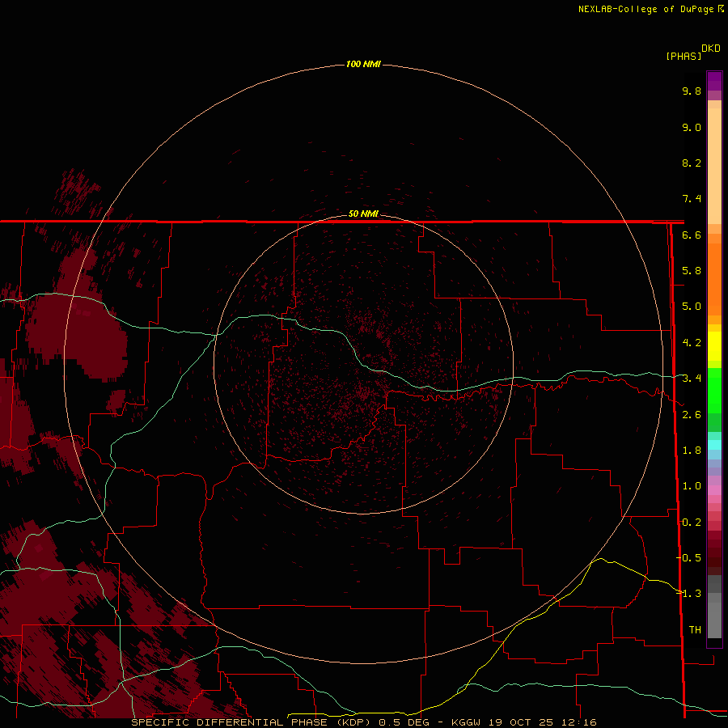This screenshot has height=728, width=728.
Task: Click the 1.0 value on the legend
Action: coord(692,486)
